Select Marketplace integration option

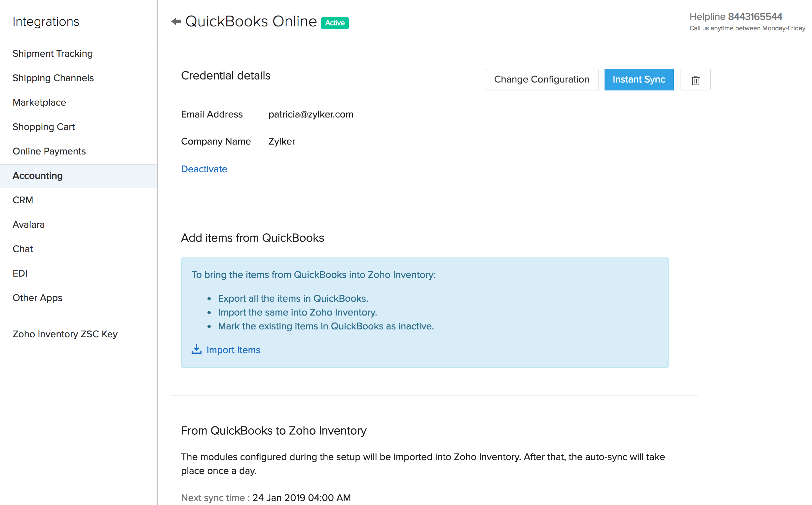pyautogui.click(x=40, y=102)
